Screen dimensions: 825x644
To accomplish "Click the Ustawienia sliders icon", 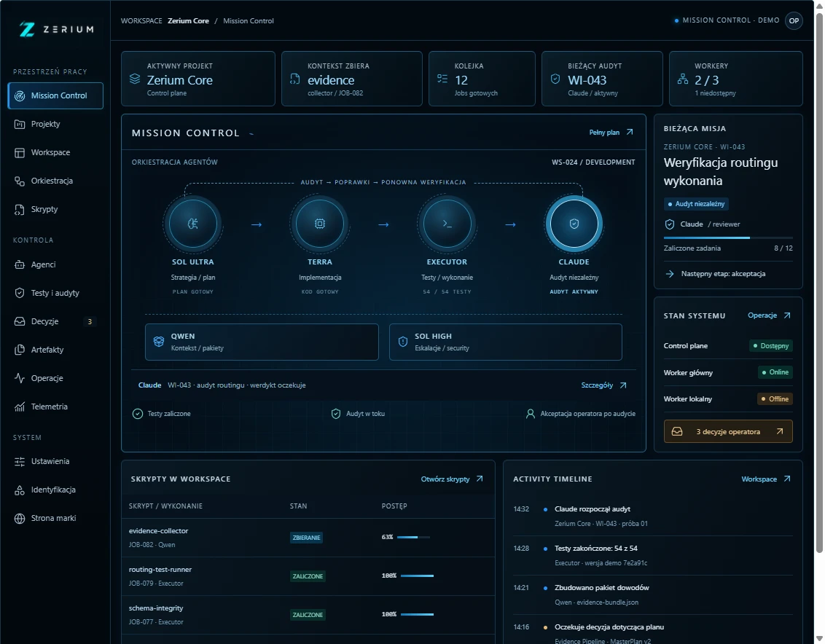I will click(20, 461).
